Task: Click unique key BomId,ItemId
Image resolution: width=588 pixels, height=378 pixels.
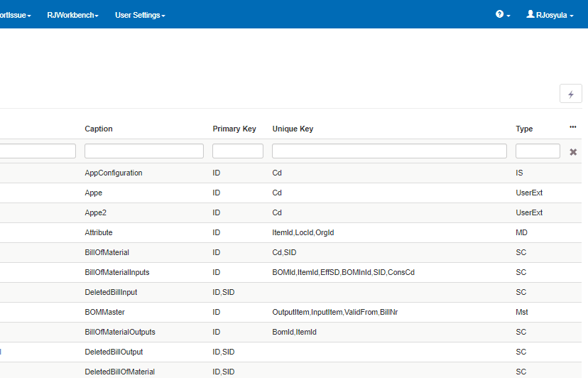Action: [295, 333]
